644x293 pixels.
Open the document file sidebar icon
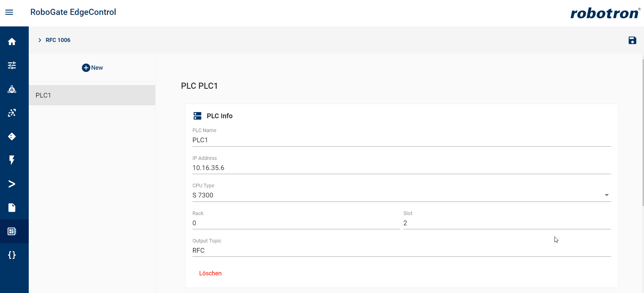pyautogui.click(x=12, y=208)
